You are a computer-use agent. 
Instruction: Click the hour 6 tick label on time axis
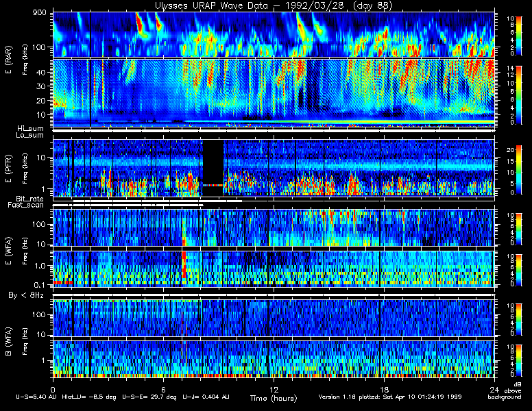coord(163,390)
